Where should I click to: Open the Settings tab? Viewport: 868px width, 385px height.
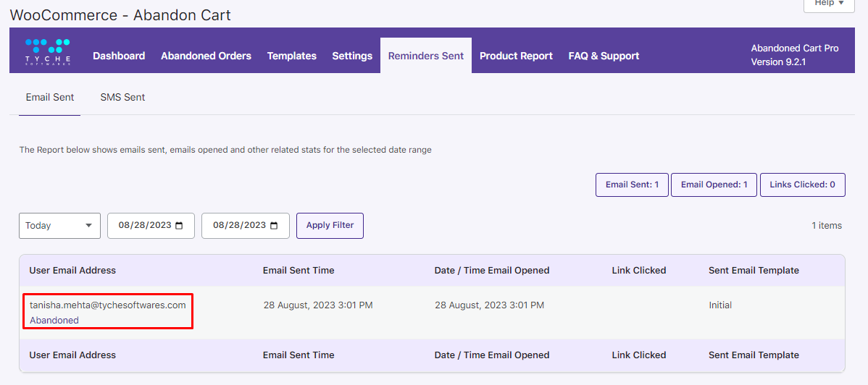point(352,56)
